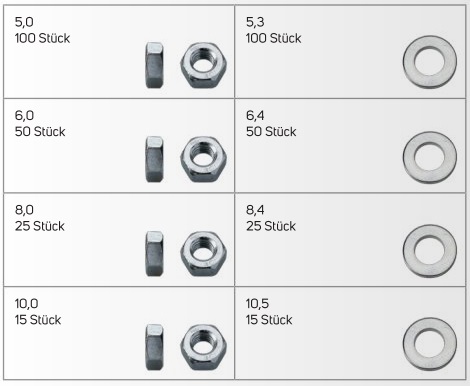Click the washer image in the 6,4 cell
Screen dimensions: 470x386
coord(430,157)
